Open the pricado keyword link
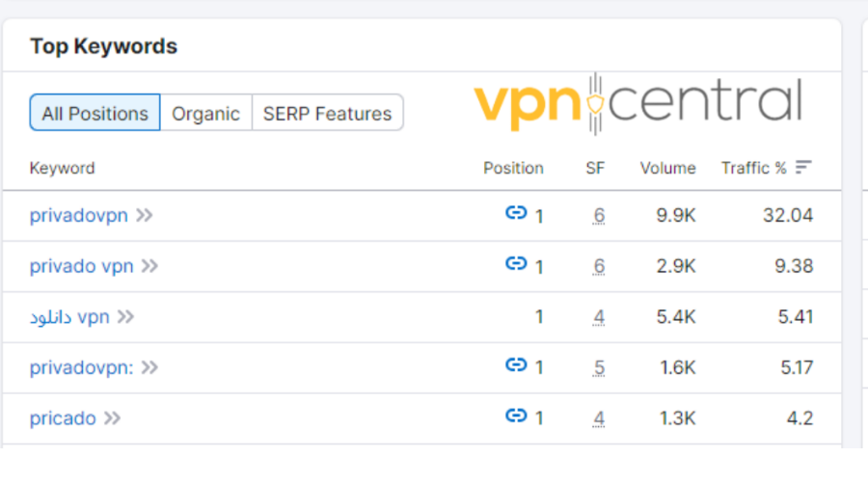Image resolution: width=868 pixels, height=482 pixels. tap(63, 418)
